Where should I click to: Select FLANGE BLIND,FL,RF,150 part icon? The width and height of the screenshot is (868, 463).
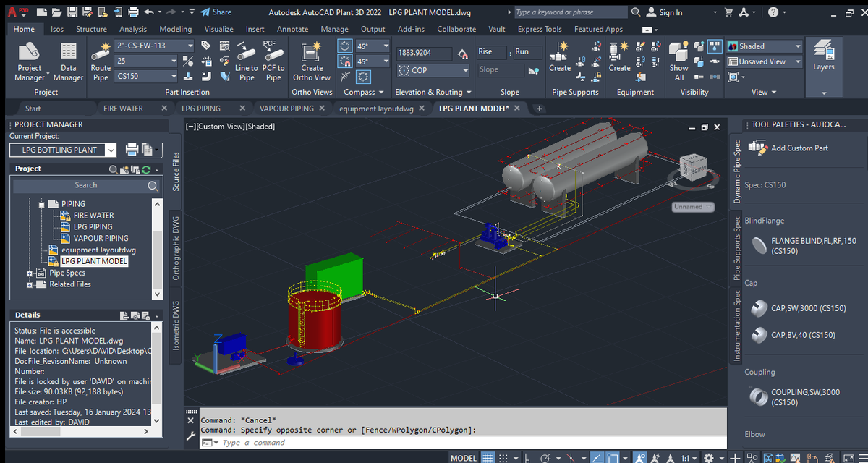point(759,246)
